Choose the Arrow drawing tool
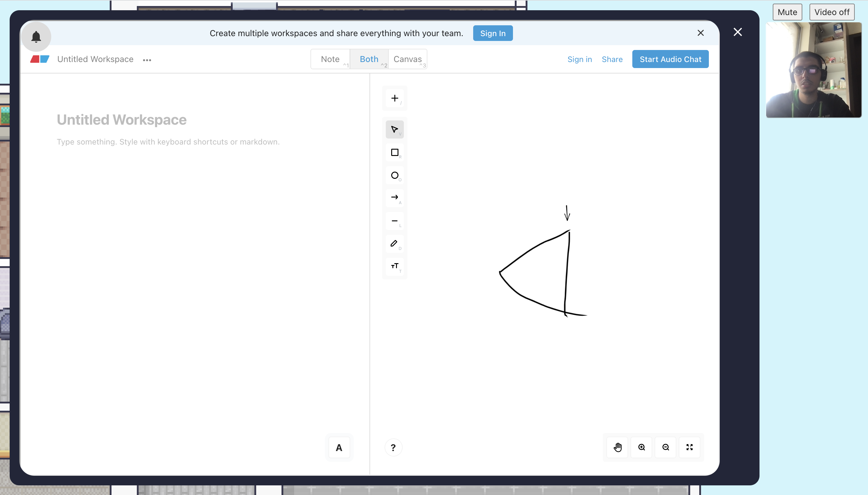Viewport: 868px width, 495px height. click(394, 198)
